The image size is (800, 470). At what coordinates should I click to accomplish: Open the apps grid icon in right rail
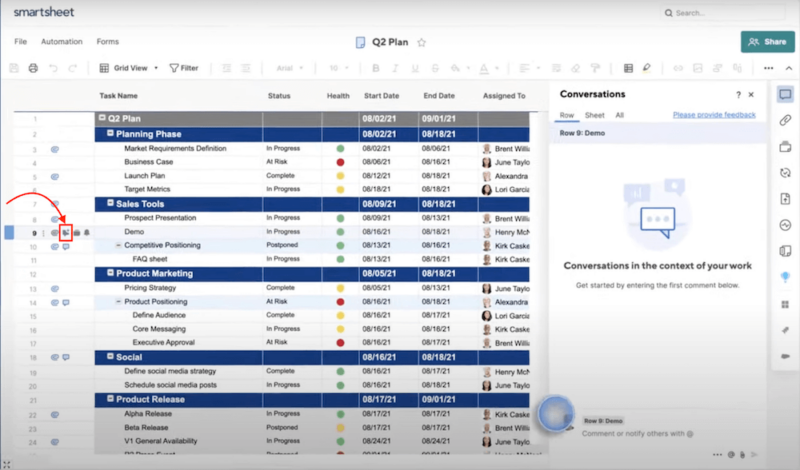(x=785, y=305)
